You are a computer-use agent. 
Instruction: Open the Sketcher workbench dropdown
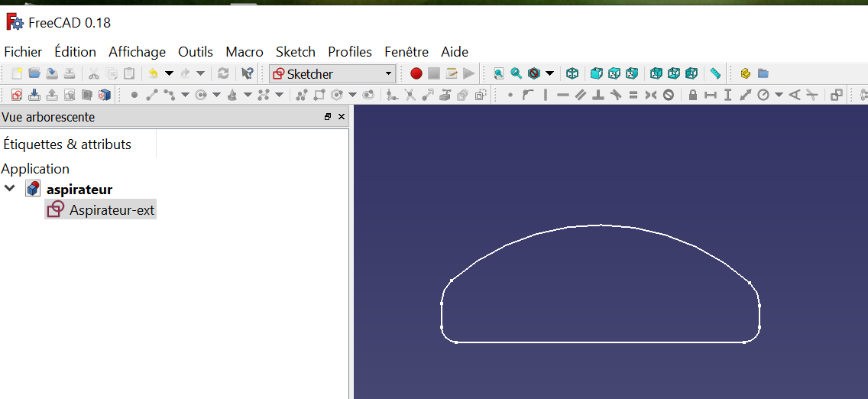coord(332,73)
